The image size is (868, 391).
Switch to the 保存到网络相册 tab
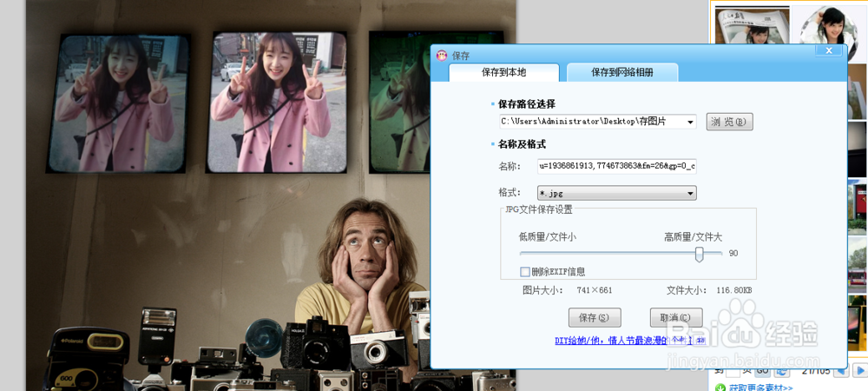tap(622, 72)
